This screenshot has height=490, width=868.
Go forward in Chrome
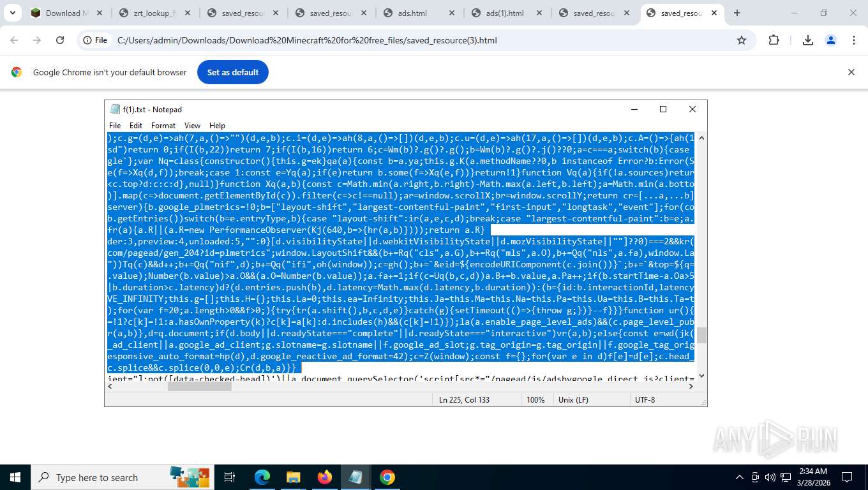pos(37,40)
